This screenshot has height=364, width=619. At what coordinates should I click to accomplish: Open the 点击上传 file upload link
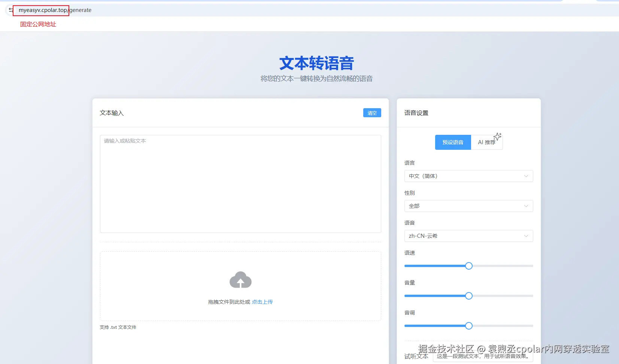tap(262, 302)
